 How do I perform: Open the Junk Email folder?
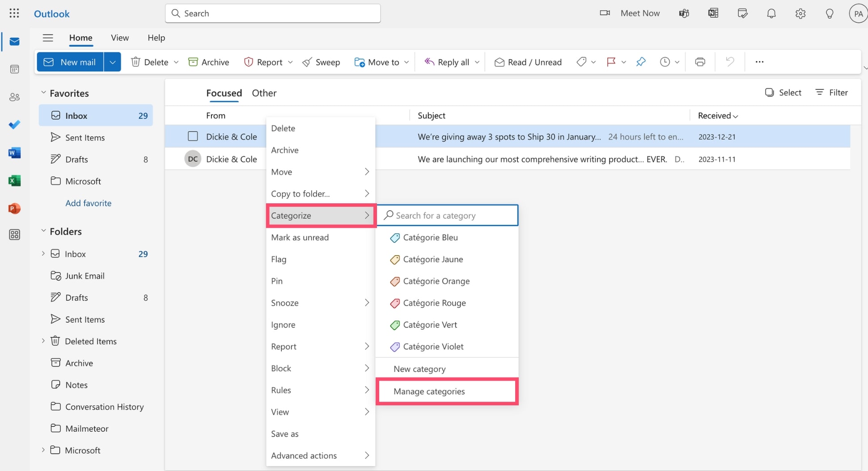pos(96,276)
